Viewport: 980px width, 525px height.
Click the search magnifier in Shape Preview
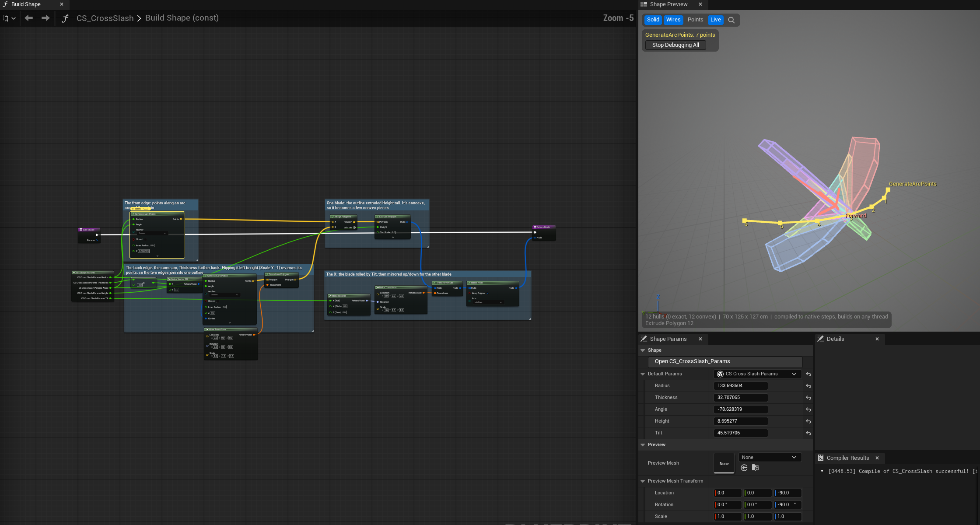(x=731, y=20)
